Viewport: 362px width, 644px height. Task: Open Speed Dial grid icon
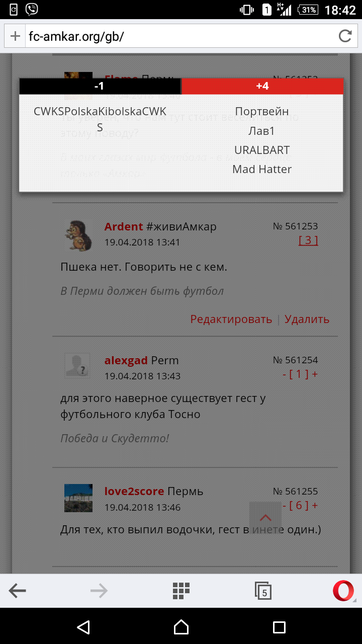[x=180, y=591]
